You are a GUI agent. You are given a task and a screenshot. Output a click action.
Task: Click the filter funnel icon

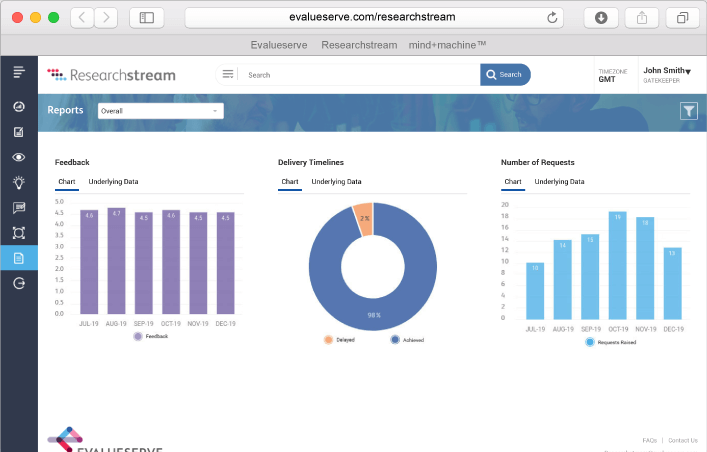(689, 111)
